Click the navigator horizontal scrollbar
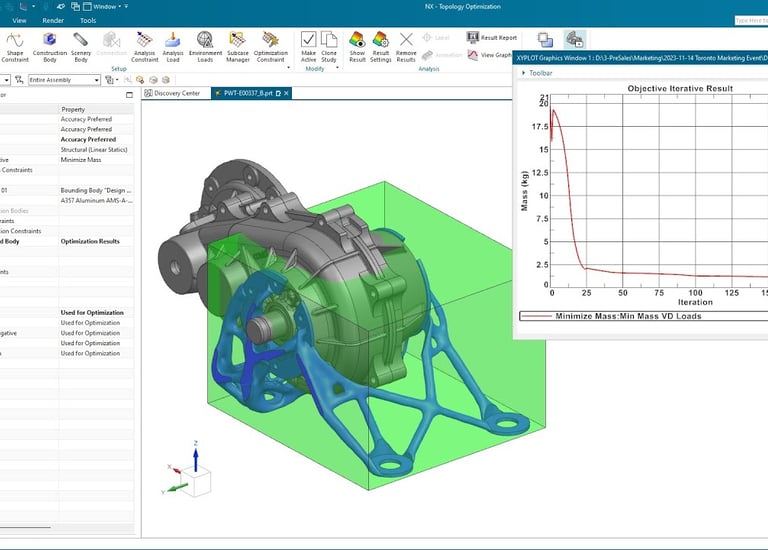The height and width of the screenshot is (550, 768). pyautogui.click(x=25, y=527)
